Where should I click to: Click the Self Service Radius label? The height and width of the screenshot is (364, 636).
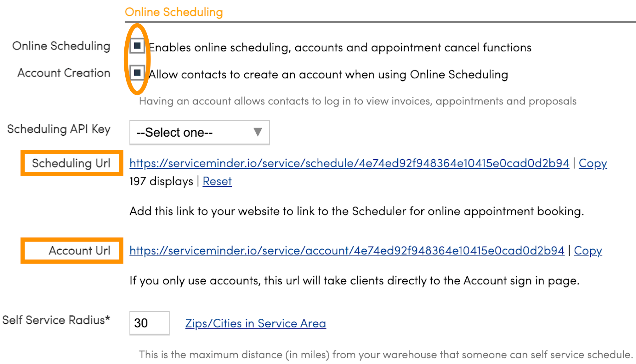[x=56, y=320]
